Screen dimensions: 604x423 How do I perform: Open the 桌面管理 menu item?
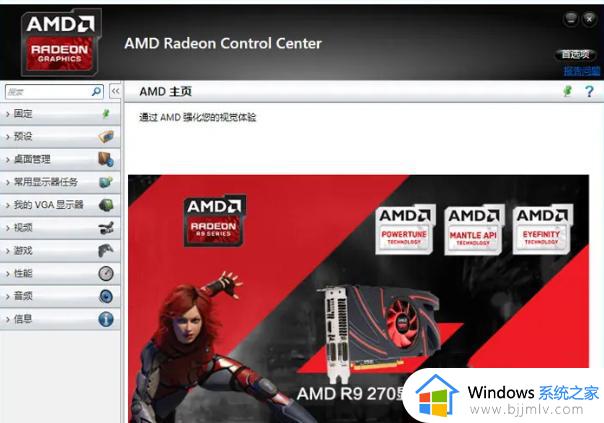point(60,159)
